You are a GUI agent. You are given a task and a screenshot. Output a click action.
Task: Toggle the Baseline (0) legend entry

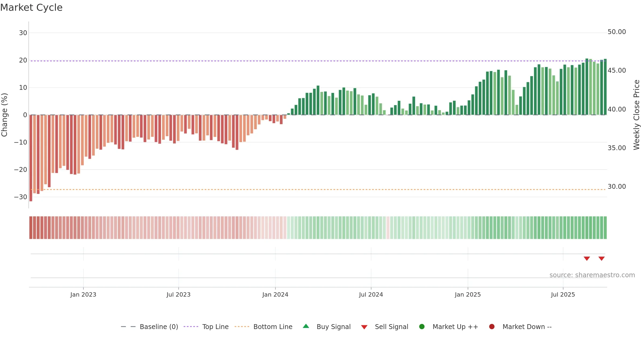pos(149,327)
